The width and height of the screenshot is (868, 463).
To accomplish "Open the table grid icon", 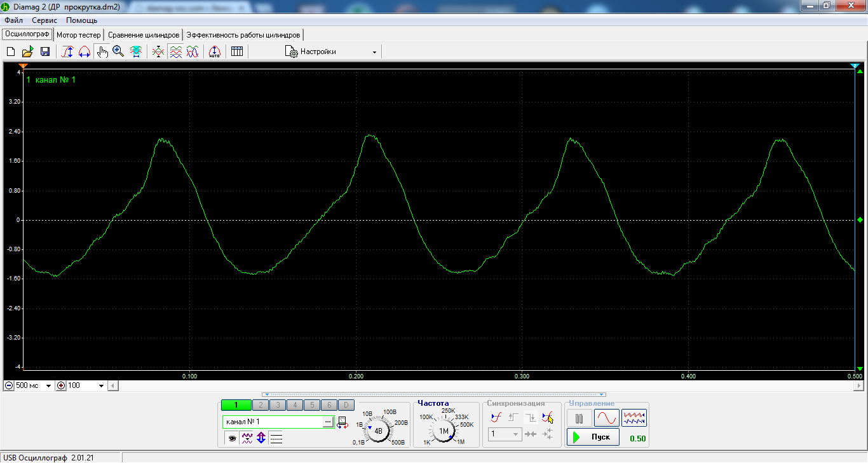I will [x=237, y=52].
